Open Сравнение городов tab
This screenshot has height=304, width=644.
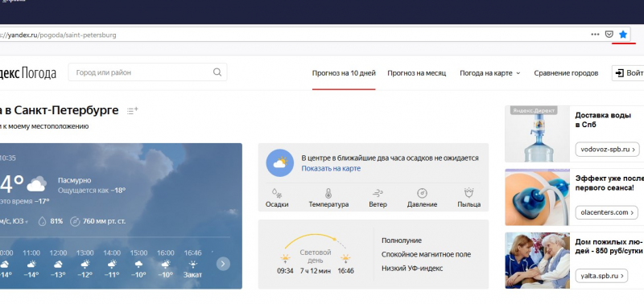(x=566, y=73)
